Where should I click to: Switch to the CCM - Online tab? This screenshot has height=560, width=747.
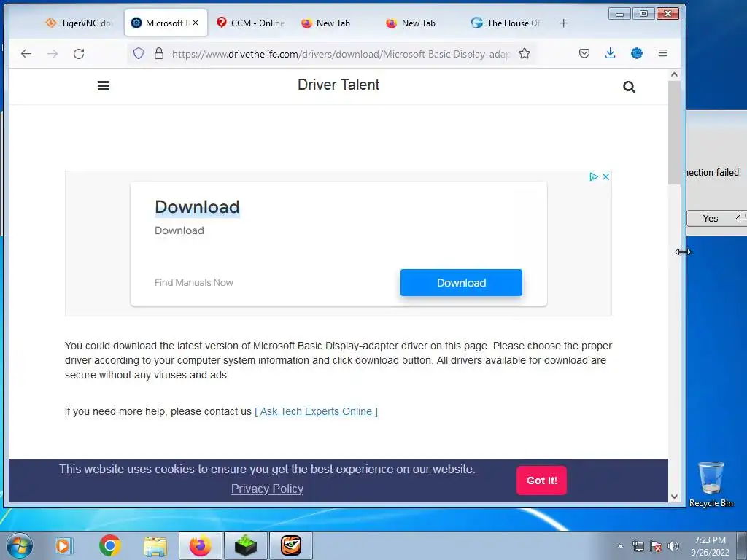tap(250, 23)
